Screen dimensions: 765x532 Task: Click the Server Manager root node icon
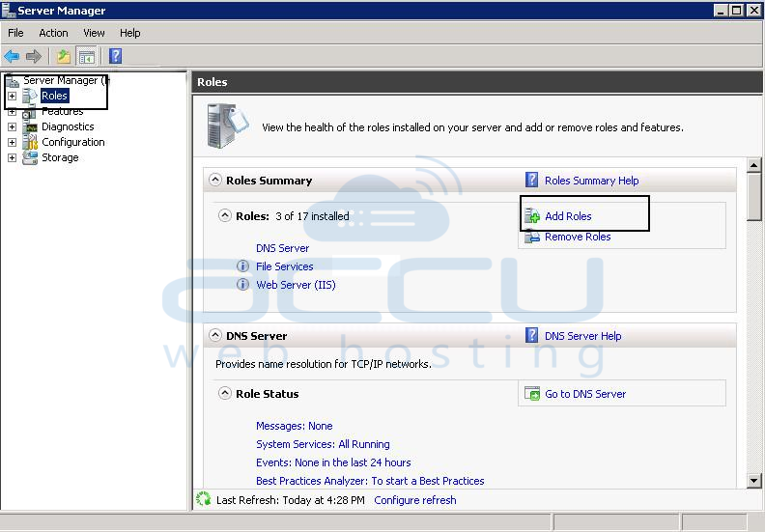(13, 80)
